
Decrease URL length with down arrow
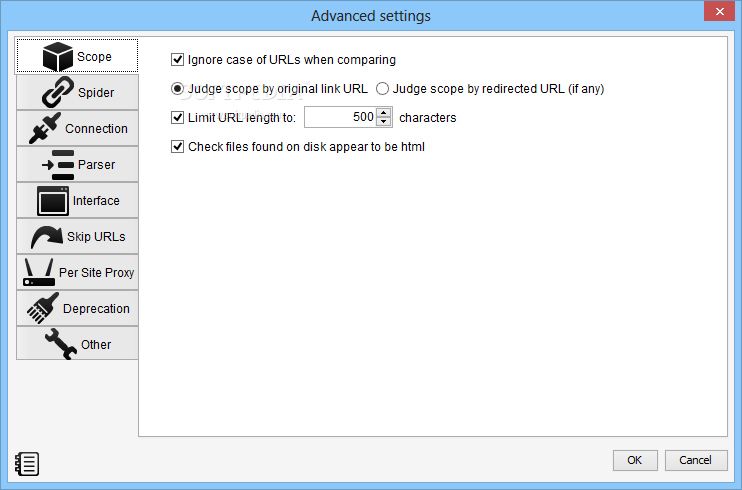pyautogui.click(x=384, y=122)
